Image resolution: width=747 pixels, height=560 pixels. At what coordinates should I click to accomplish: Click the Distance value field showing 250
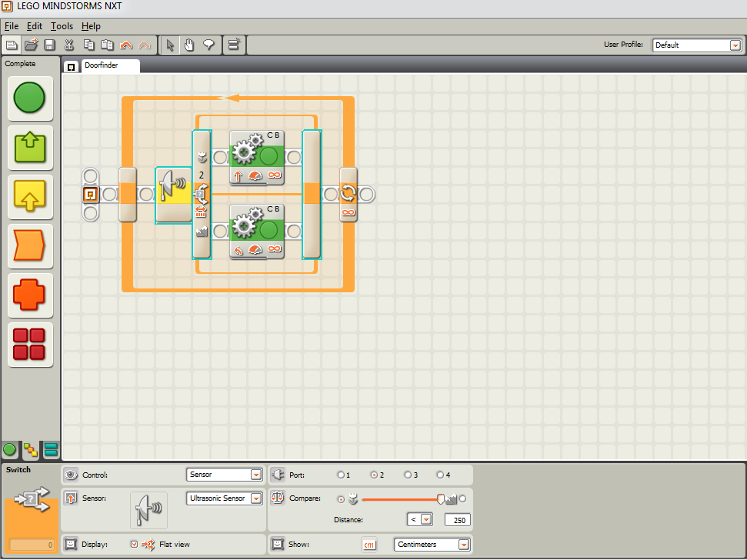click(x=457, y=520)
